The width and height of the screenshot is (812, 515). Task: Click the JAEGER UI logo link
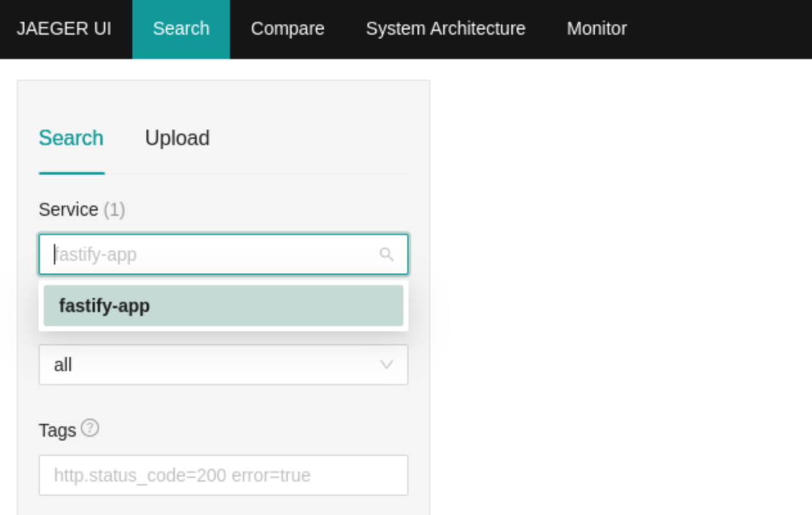click(x=64, y=29)
